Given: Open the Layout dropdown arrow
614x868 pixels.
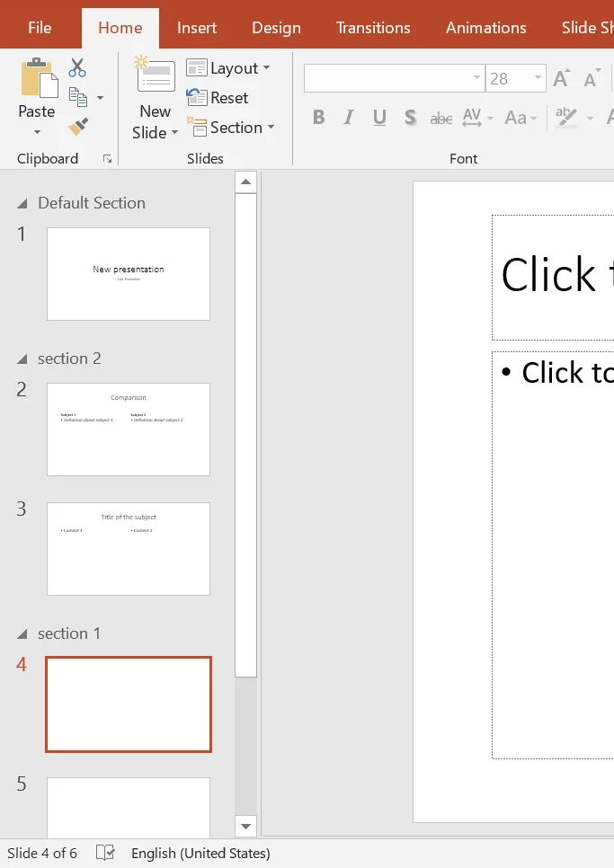Looking at the screenshot, I should tap(267, 67).
